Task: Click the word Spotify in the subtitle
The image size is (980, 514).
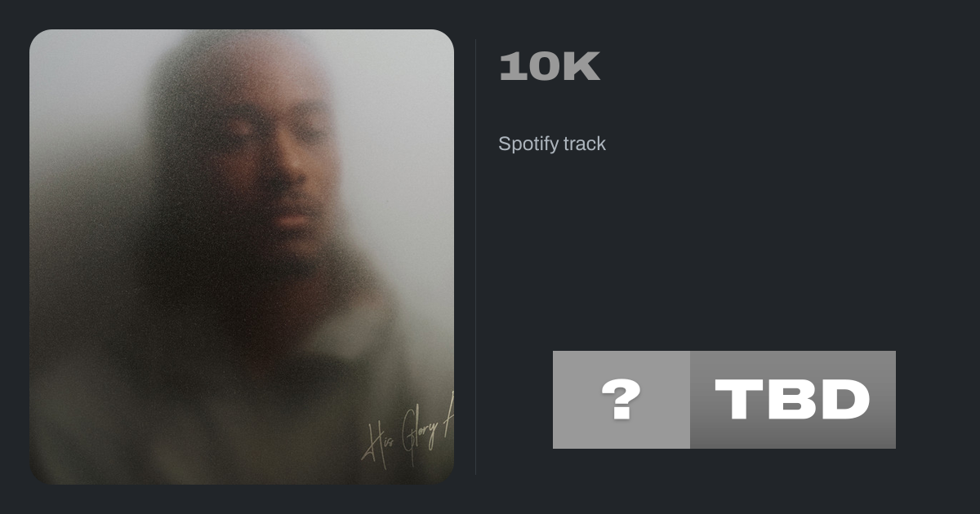Action: (527, 144)
